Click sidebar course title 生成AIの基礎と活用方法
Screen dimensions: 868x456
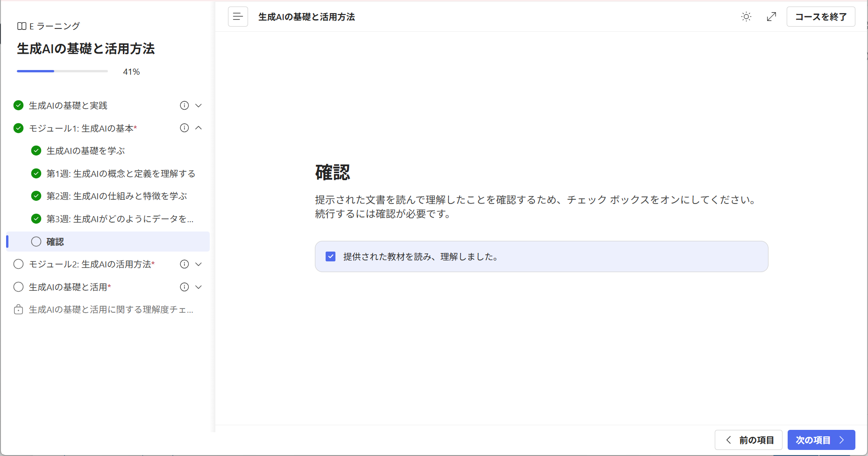[86, 49]
